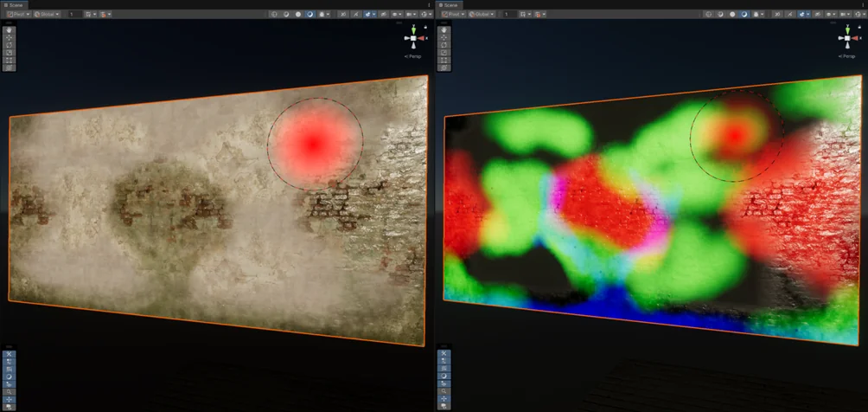This screenshot has width=868, height=412.
Task: Click the circle brush icon in left bottom toolbar
Action: click(10, 376)
